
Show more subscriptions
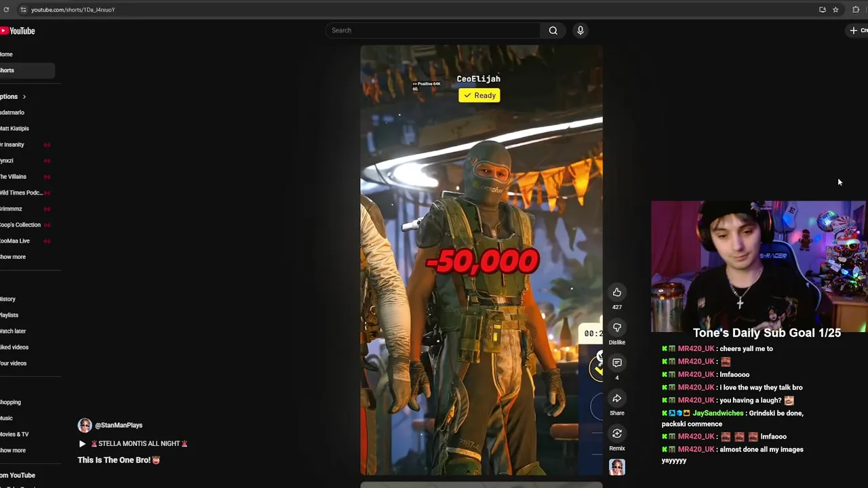click(x=13, y=257)
